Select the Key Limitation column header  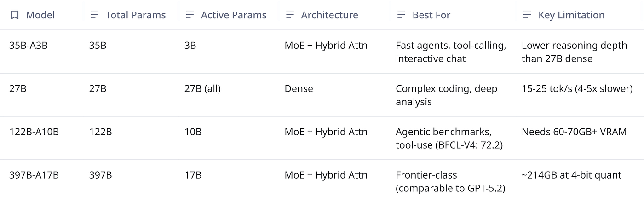tap(571, 15)
